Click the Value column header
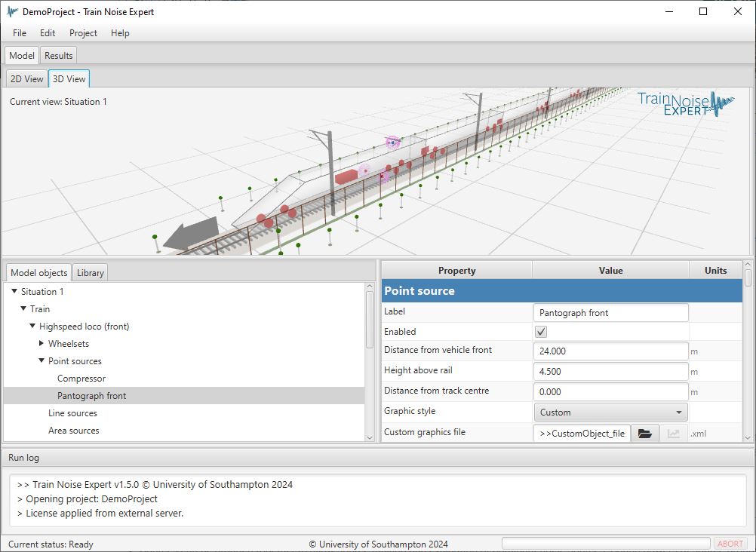Image resolution: width=756 pixels, height=552 pixels. [x=610, y=271]
